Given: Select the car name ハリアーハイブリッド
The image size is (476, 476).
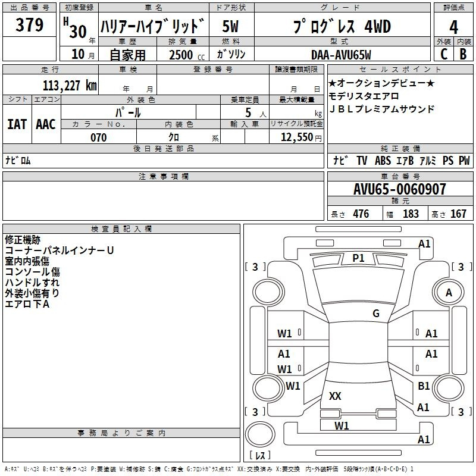Looking at the screenshot, I should click(x=153, y=26).
